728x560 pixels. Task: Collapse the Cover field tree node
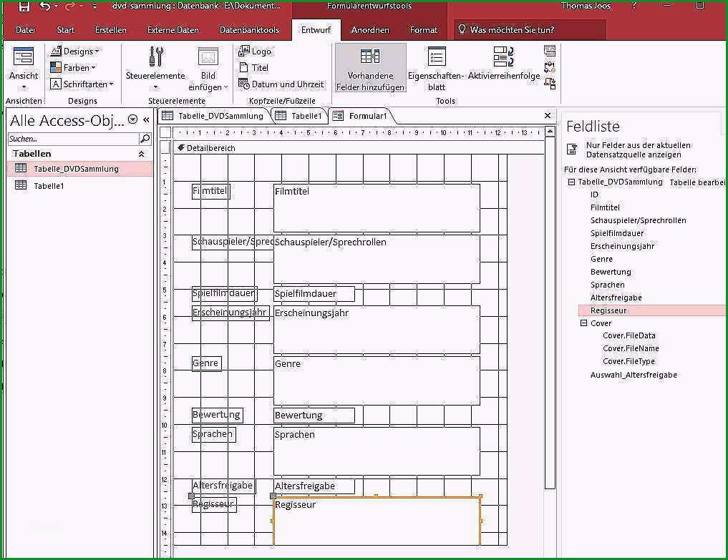coord(583,323)
